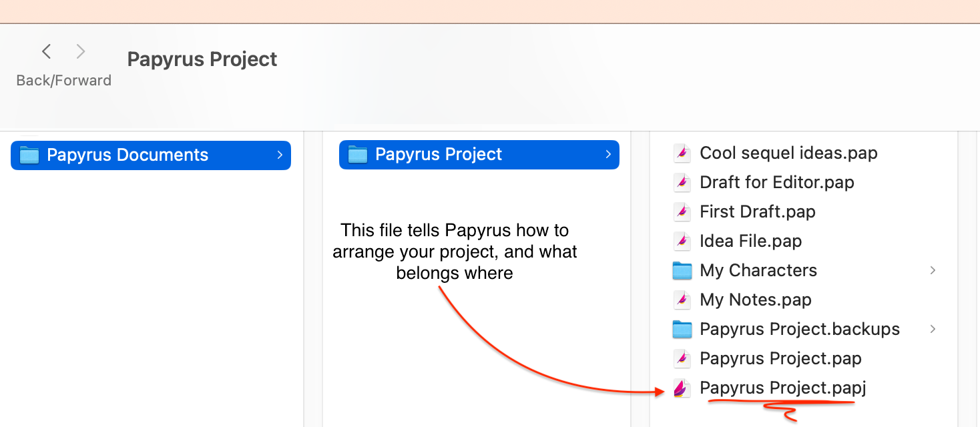Click the Papyrus Project folder icon
Image resolution: width=980 pixels, height=427 pixels.
tap(358, 154)
